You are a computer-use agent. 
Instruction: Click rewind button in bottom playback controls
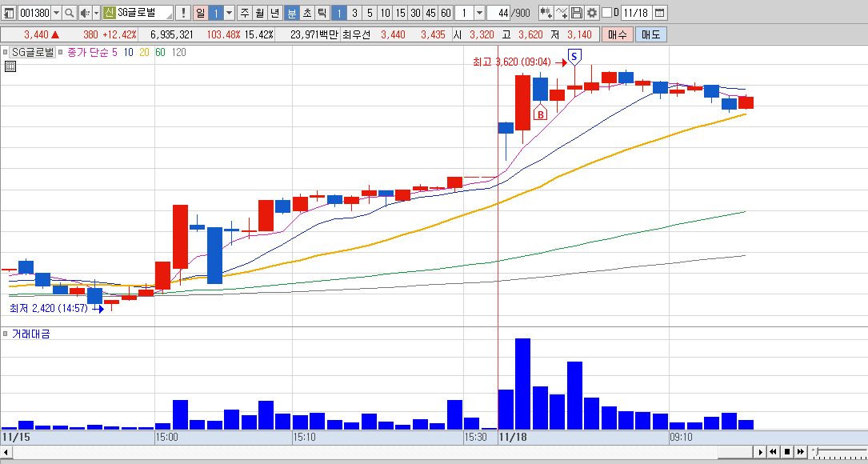click(774, 452)
